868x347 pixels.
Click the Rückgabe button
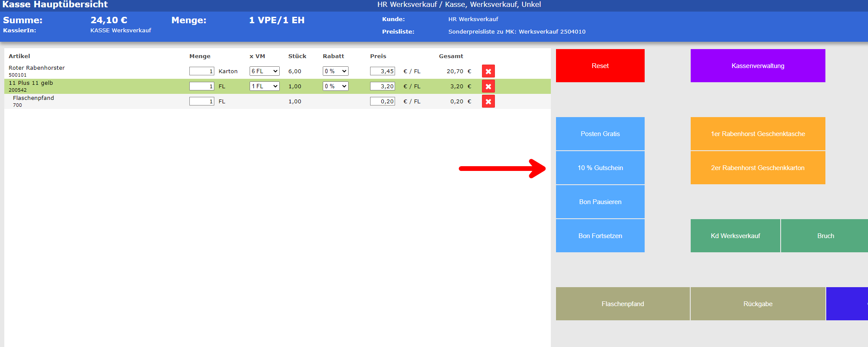(x=757, y=304)
